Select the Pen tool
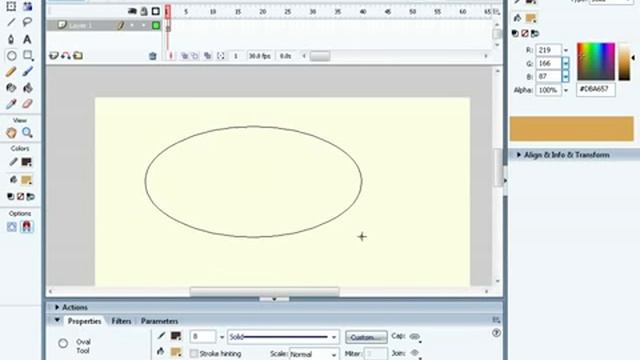The height and width of the screenshot is (360, 640). 11,39
